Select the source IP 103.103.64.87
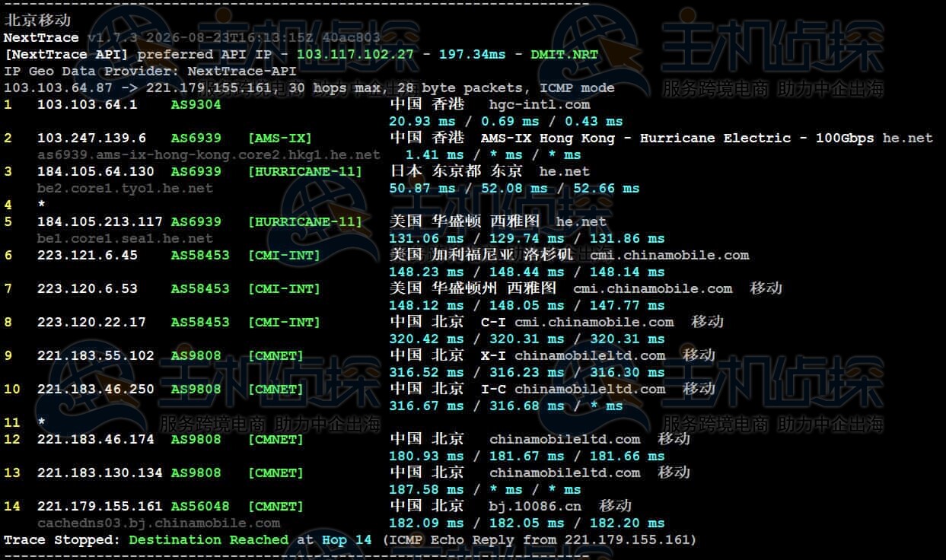This screenshot has height=560, width=946. point(58,87)
